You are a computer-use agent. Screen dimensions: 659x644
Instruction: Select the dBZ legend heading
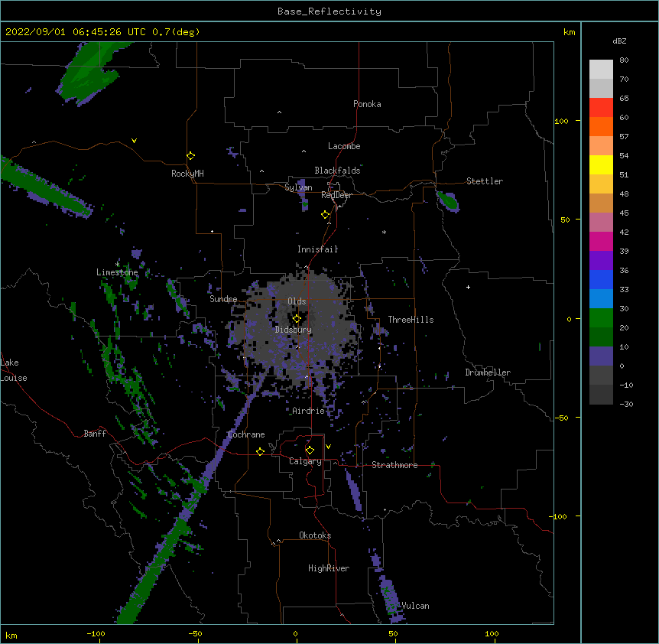619,41
